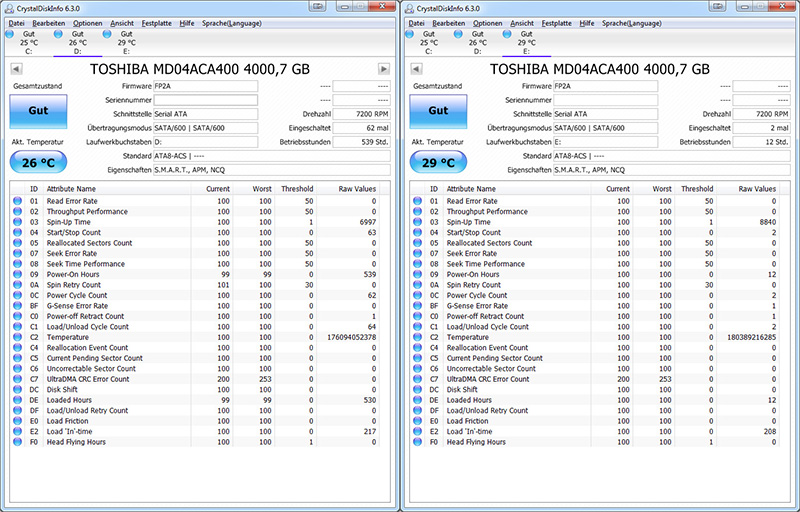Screen dimensions: 800x512
Task: Click Temperature status icon, left window
Action: [x=18, y=337]
